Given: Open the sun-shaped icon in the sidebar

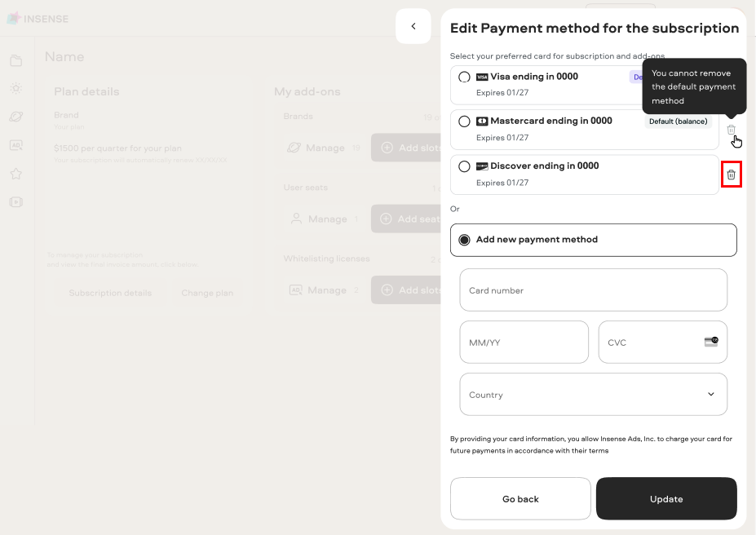Looking at the screenshot, I should 16,88.
